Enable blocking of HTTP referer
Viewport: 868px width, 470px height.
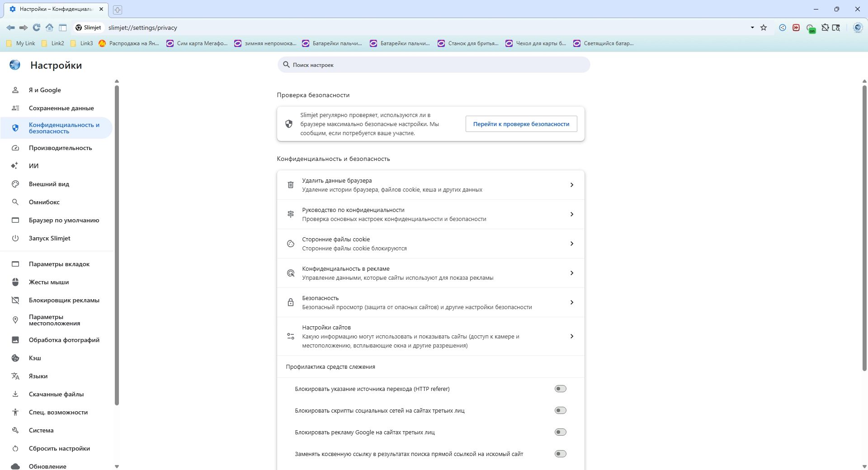[560, 389]
